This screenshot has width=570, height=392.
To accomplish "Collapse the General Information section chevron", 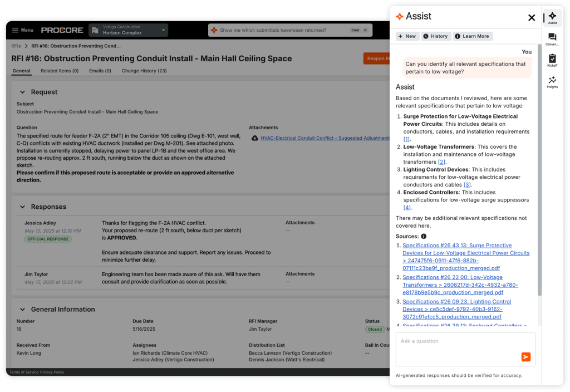I will tap(22, 310).
